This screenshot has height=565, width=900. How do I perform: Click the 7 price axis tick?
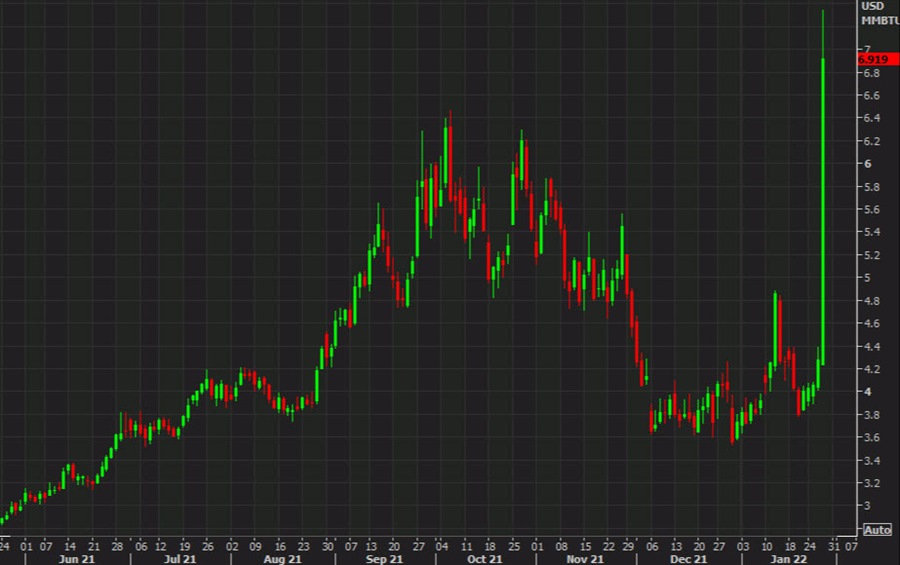coord(866,49)
